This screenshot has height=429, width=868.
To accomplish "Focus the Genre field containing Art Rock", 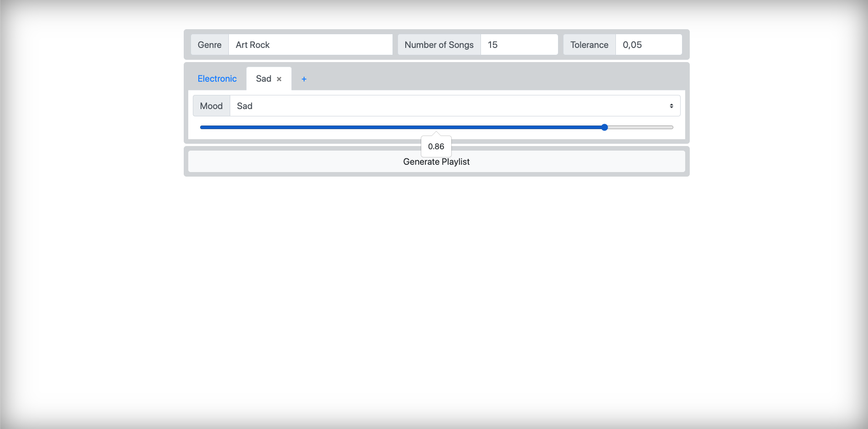I will click(310, 45).
